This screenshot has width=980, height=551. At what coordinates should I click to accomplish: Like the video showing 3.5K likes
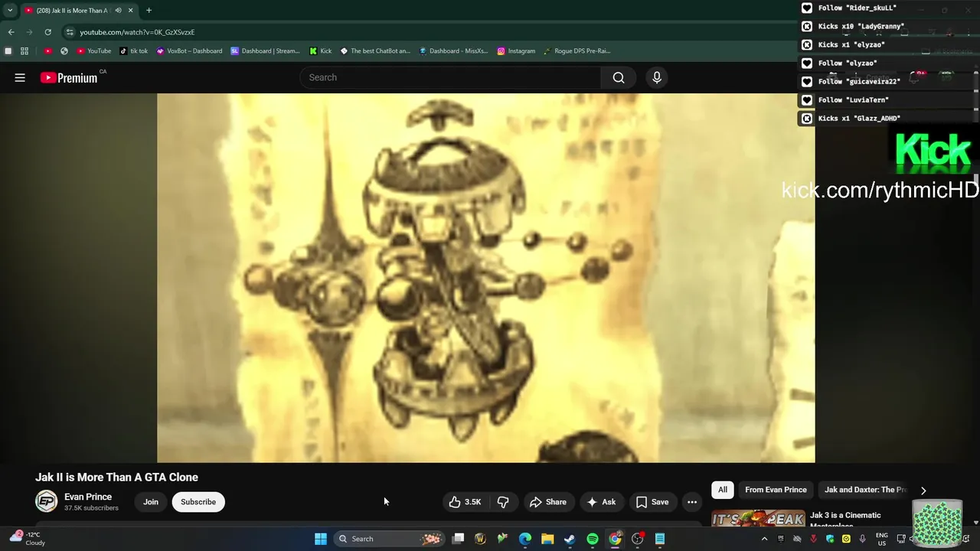coord(465,502)
